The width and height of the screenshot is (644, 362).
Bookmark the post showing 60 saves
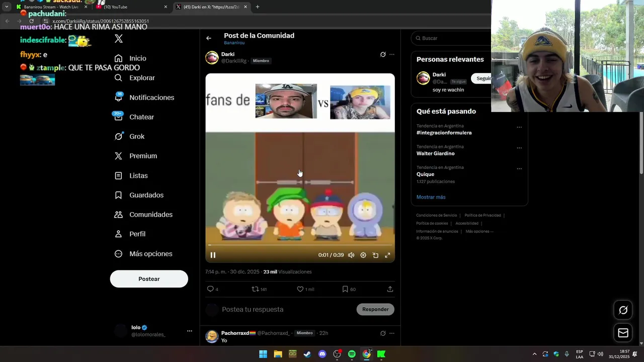pos(349,289)
